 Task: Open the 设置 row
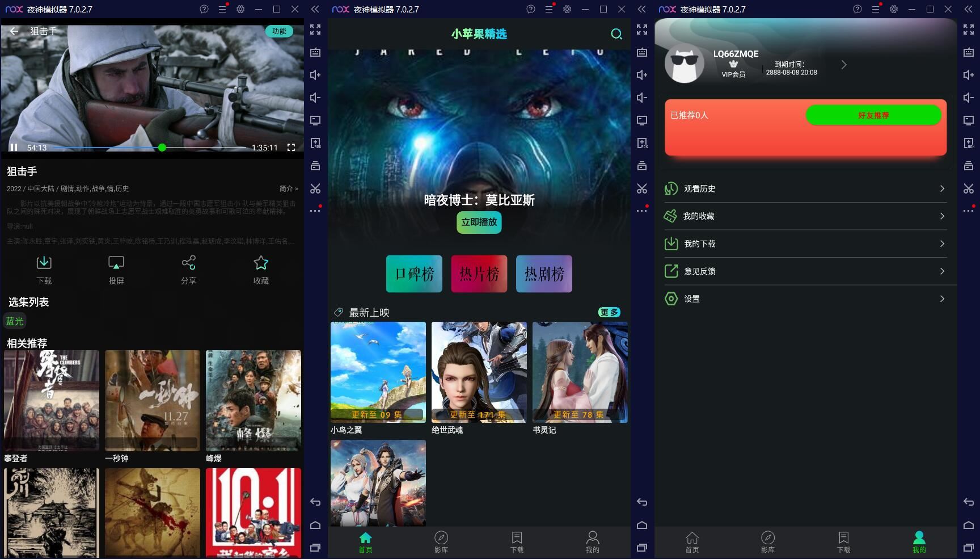(806, 299)
